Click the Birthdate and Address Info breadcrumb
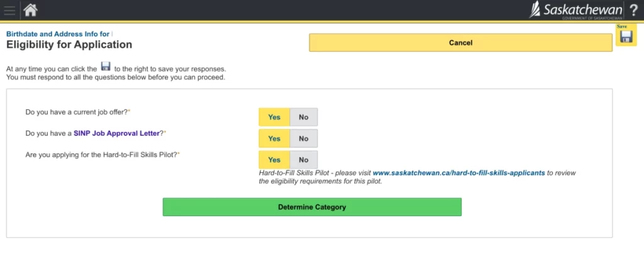The height and width of the screenshot is (267, 644). (58, 34)
